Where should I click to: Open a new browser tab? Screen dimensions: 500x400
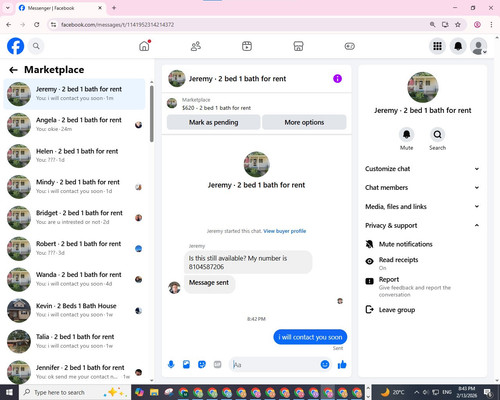[114, 8]
